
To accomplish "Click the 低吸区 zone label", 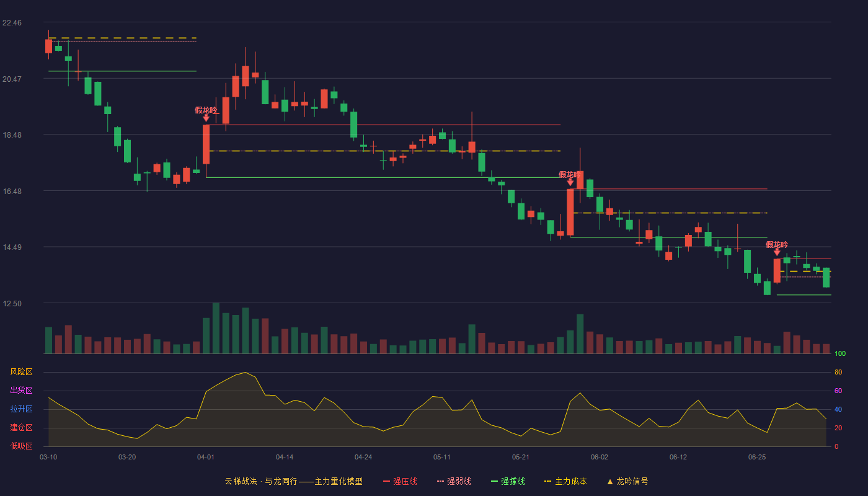I will (21, 446).
